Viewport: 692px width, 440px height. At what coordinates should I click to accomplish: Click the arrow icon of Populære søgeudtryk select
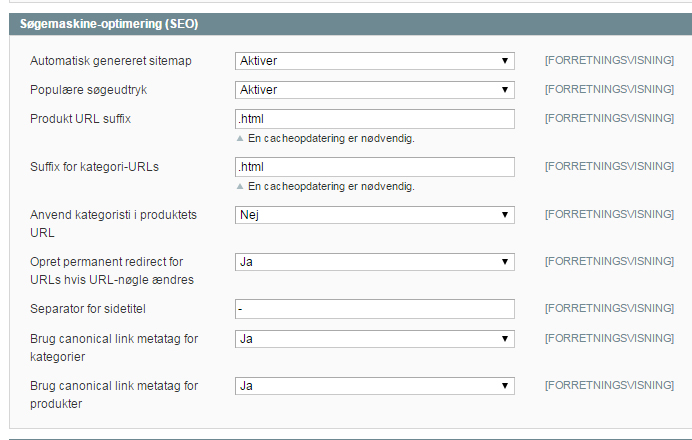click(x=505, y=90)
